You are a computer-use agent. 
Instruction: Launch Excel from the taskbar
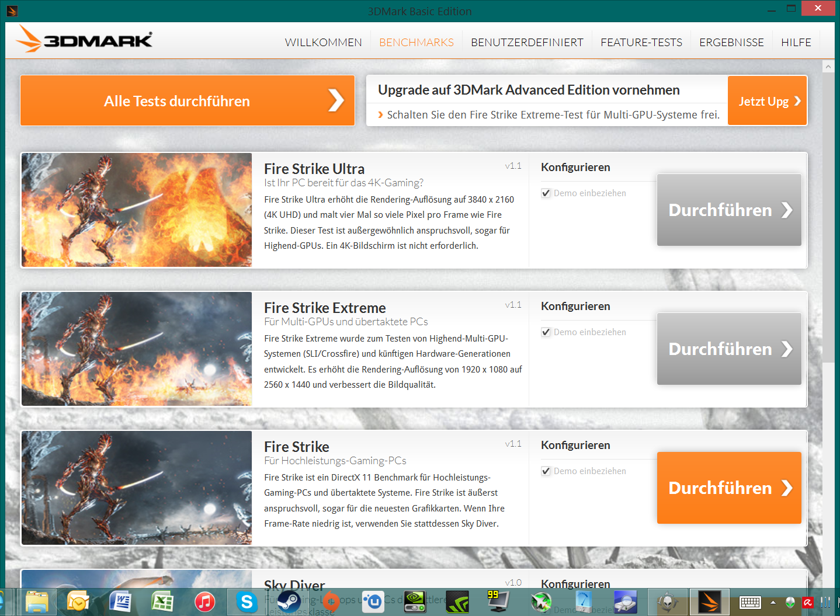coord(162,602)
